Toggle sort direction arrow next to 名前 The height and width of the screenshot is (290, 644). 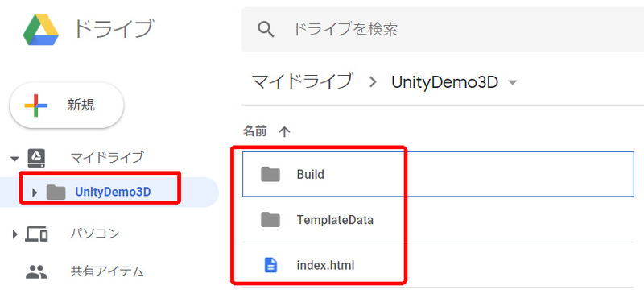(284, 131)
